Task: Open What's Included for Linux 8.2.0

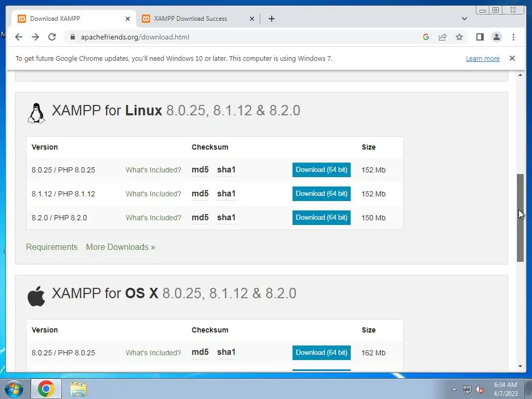Action: point(153,218)
